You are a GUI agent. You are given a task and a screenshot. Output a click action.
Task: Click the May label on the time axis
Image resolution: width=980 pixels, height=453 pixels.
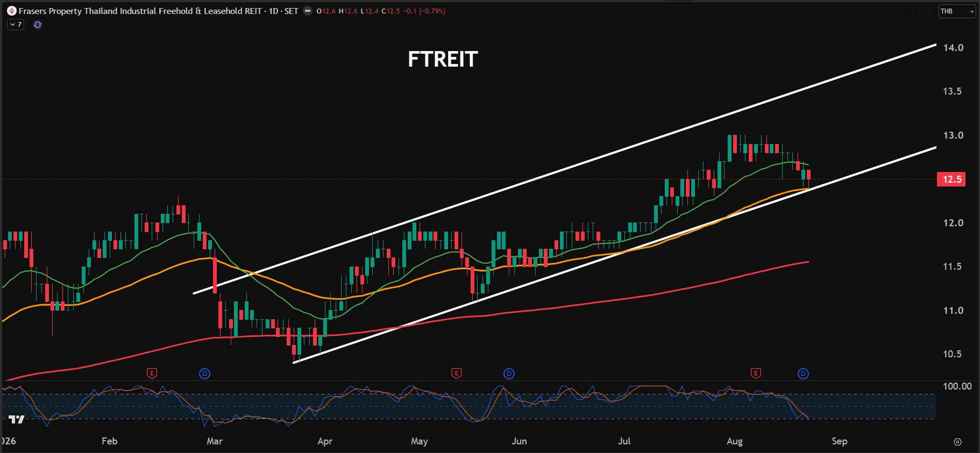pyautogui.click(x=420, y=441)
